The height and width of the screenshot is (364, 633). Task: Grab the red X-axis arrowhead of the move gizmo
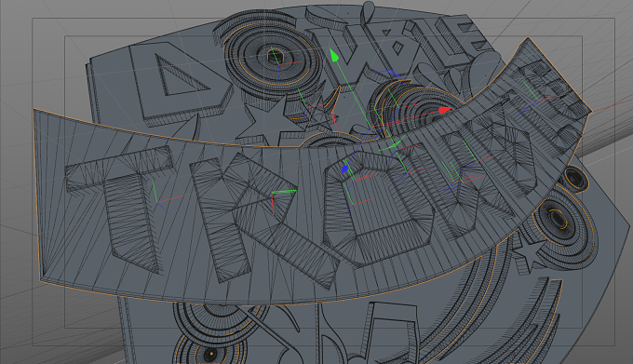click(x=445, y=110)
